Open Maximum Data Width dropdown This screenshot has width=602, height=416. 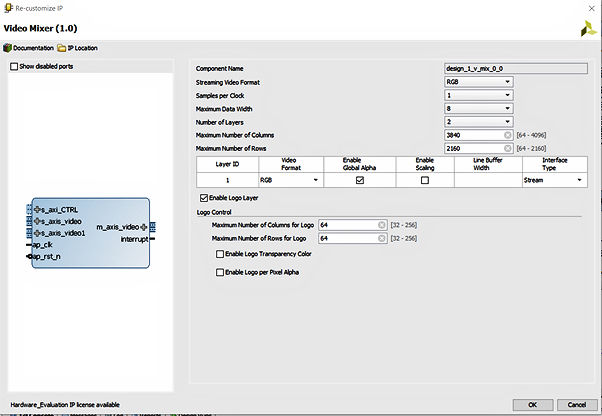click(479, 109)
